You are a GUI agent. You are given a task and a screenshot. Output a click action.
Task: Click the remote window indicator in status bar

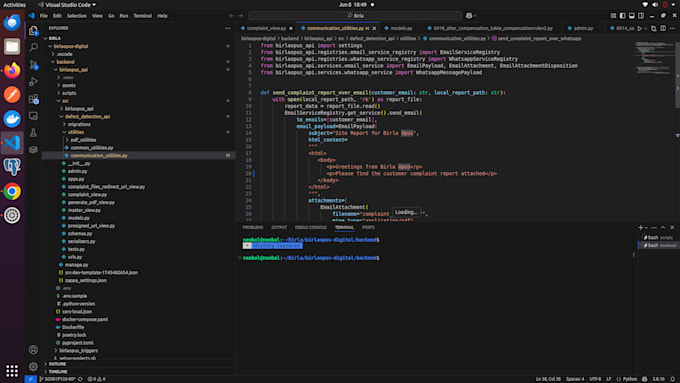tap(30, 379)
